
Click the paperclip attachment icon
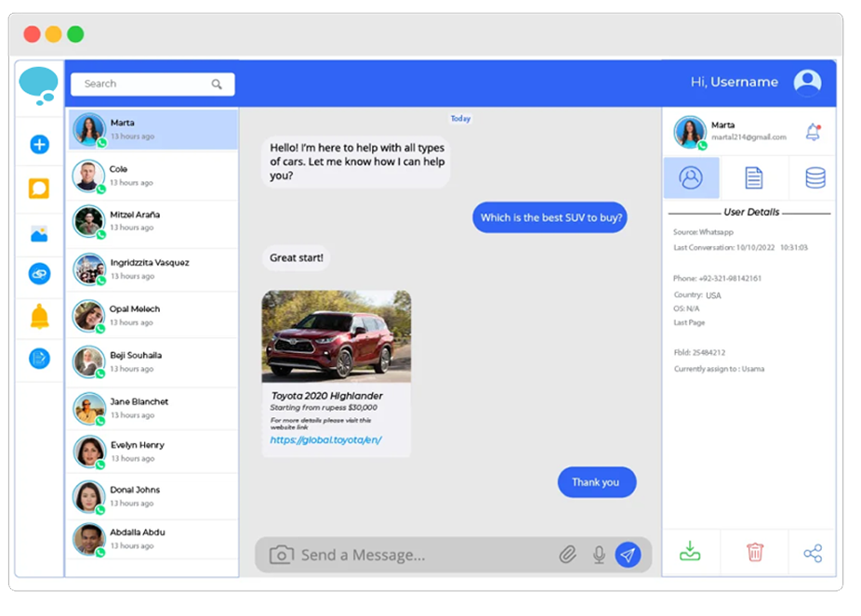click(x=567, y=555)
